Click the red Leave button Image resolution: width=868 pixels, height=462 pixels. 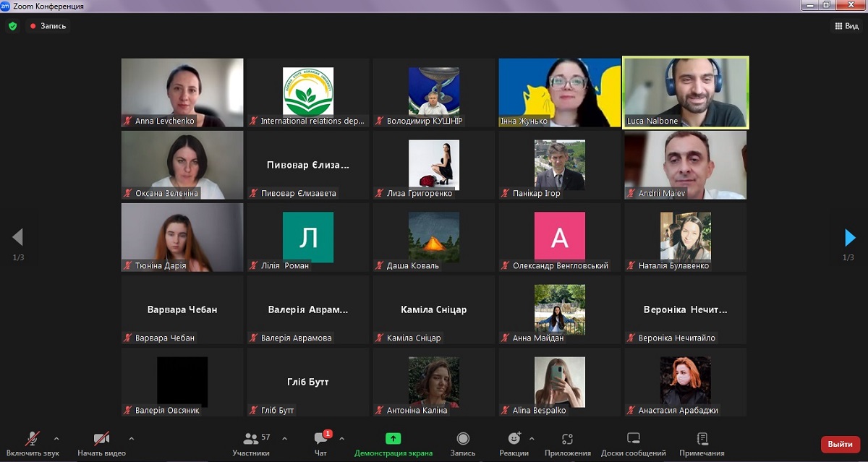pyautogui.click(x=840, y=444)
